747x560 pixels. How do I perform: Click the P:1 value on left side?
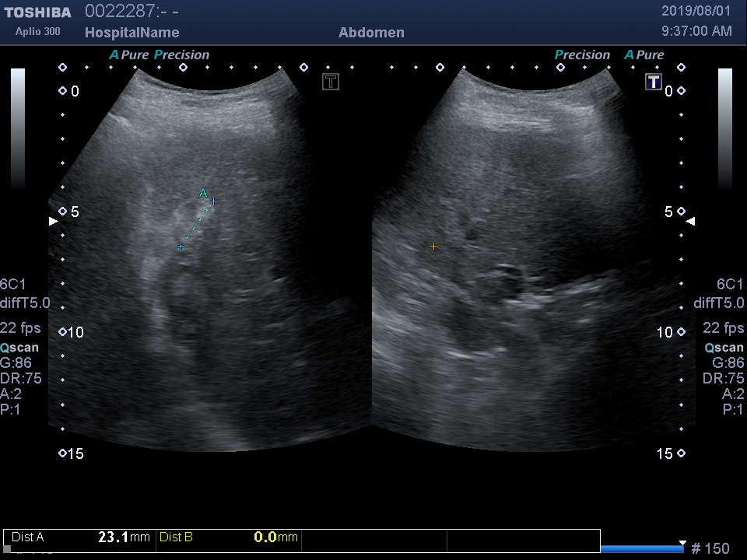(10, 410)
